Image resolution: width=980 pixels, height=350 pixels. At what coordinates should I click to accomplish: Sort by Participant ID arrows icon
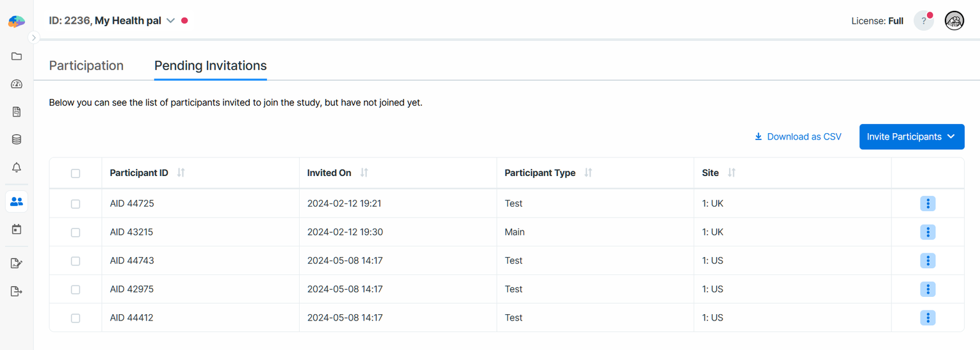(x=181, y=173)
